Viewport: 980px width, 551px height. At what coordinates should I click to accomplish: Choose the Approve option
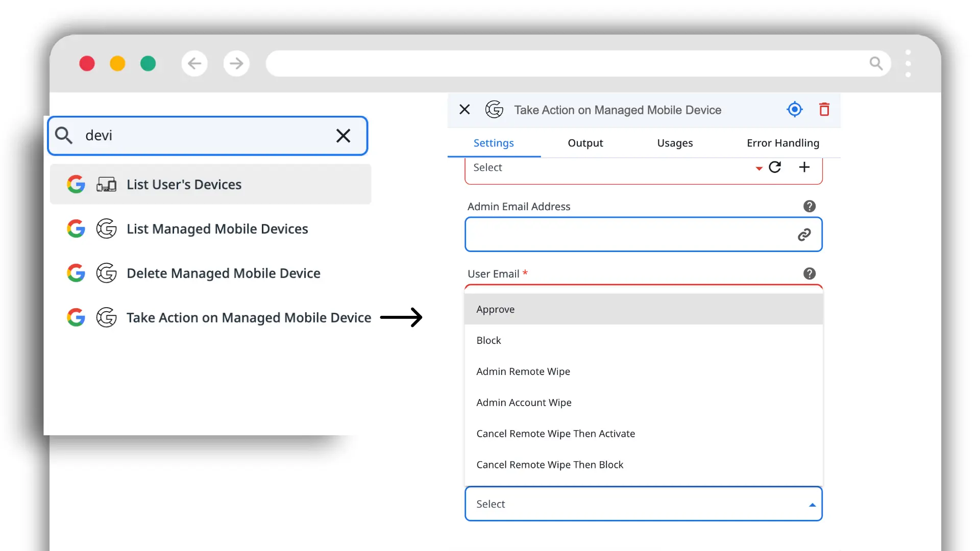click(x=644, y=309)
